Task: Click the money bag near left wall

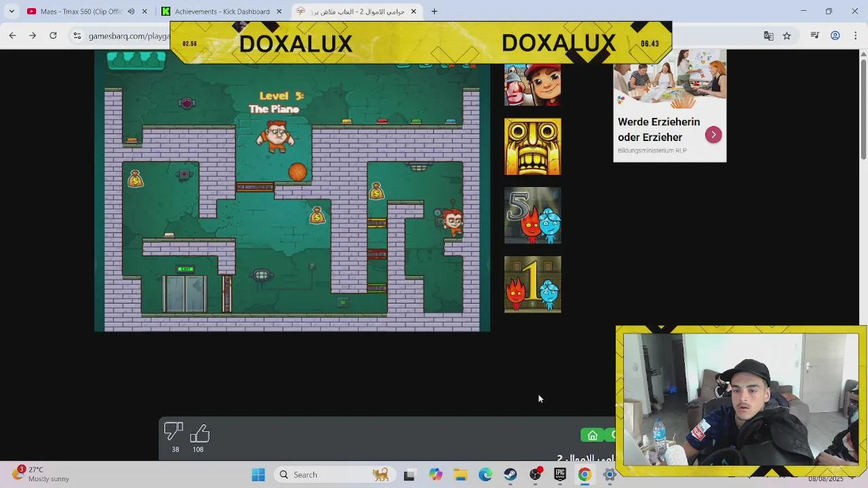Action: 136,179
